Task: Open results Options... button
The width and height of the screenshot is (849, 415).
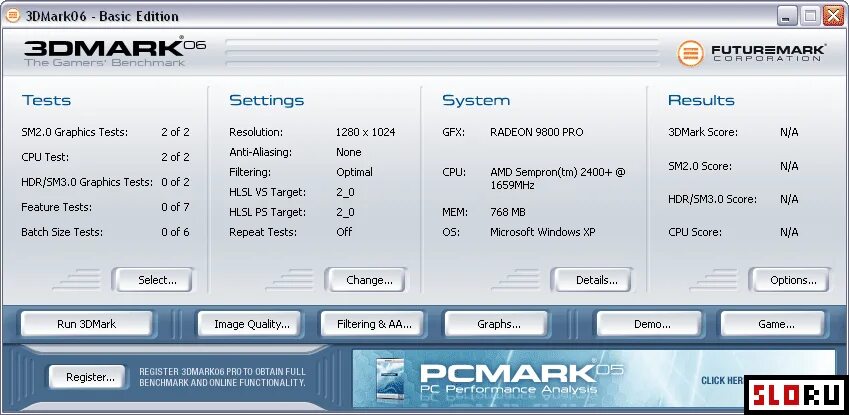Action: [x=789, y=280]
